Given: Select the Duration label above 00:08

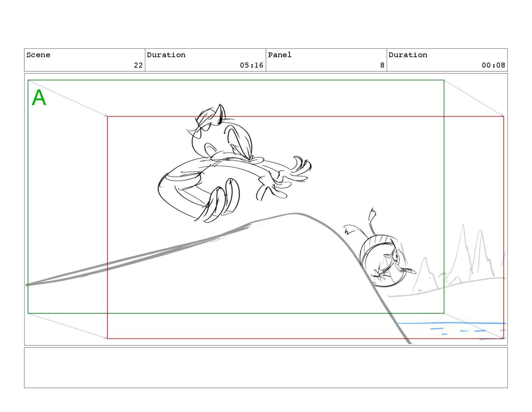Looking at the screenshot, I should pos(408,55).
